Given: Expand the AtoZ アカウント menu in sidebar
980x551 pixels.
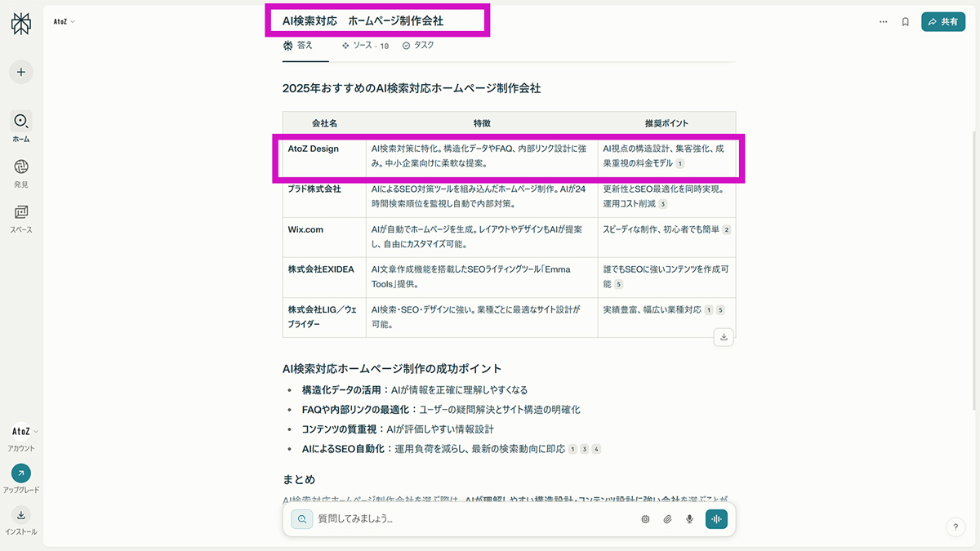Looking at the screenshot, I should (x=25, y=431).
